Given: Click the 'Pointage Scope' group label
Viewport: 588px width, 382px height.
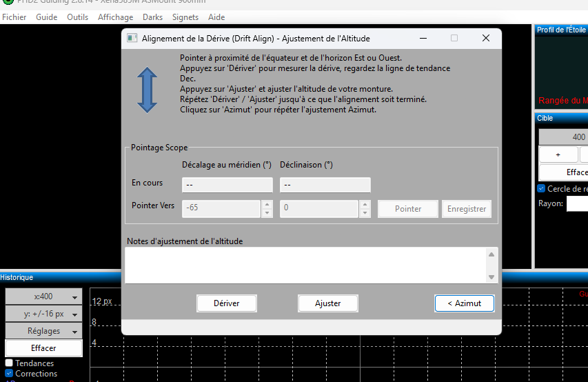Looking at the screenshot, I should coord(159,148).
